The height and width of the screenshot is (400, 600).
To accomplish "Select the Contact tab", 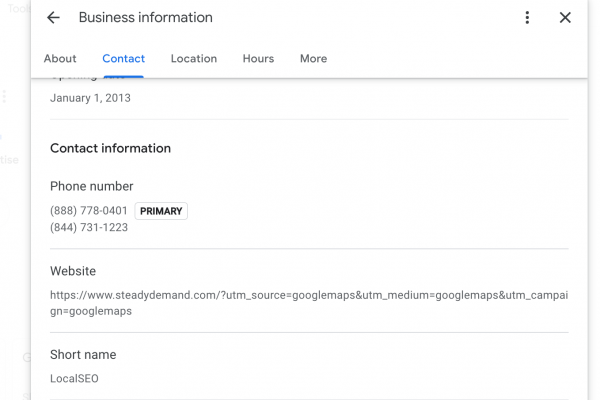I will tap(123, 59).
